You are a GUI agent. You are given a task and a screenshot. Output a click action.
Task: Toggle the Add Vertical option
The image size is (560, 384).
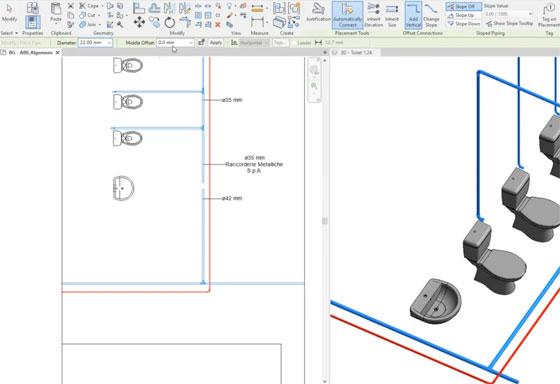pos(413,15)
